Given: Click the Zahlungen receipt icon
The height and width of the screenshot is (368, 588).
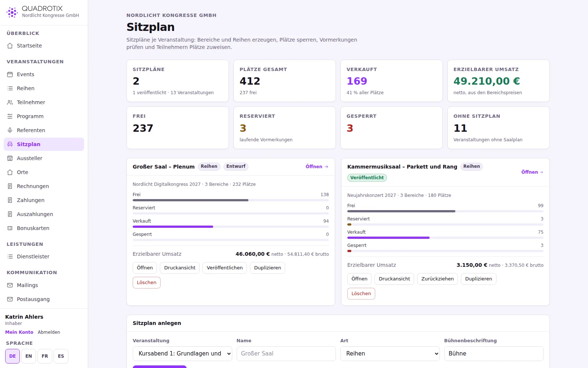Looking at the screenshot, I should coord(10,200).
